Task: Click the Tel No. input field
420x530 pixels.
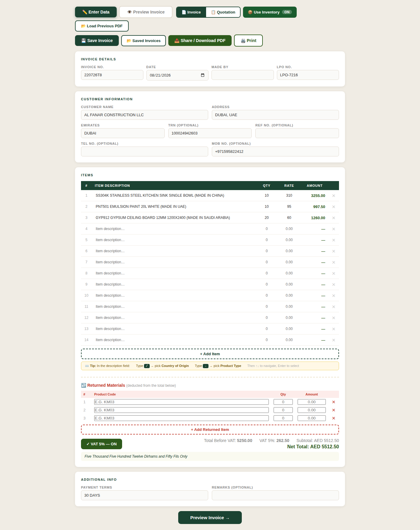Action: [x=145, y=152]
